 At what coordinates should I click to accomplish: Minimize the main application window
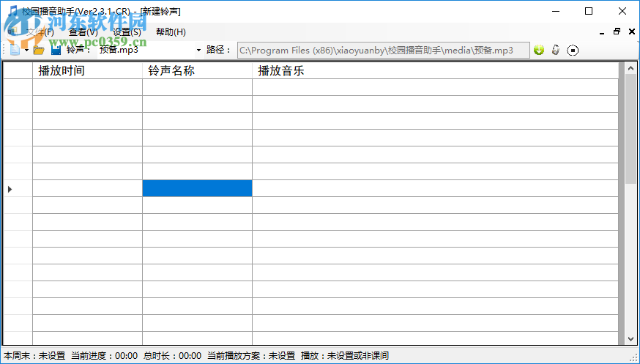pos(556,12)
